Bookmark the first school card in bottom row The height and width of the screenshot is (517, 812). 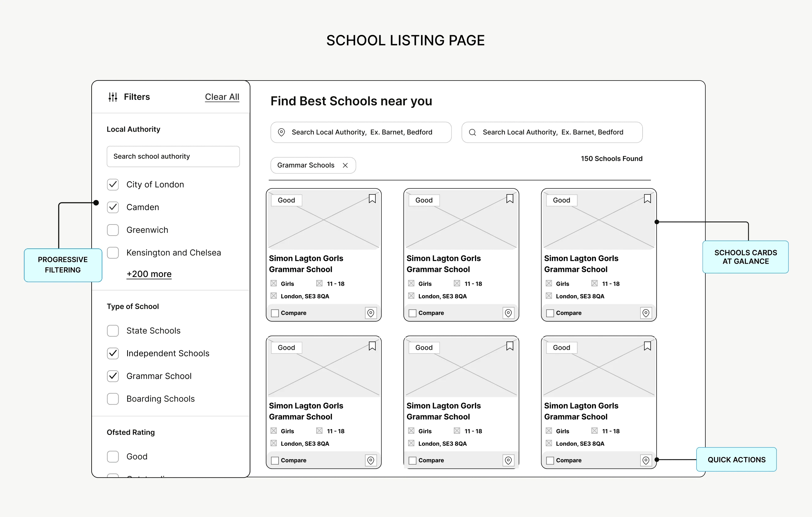coord(372,346)
